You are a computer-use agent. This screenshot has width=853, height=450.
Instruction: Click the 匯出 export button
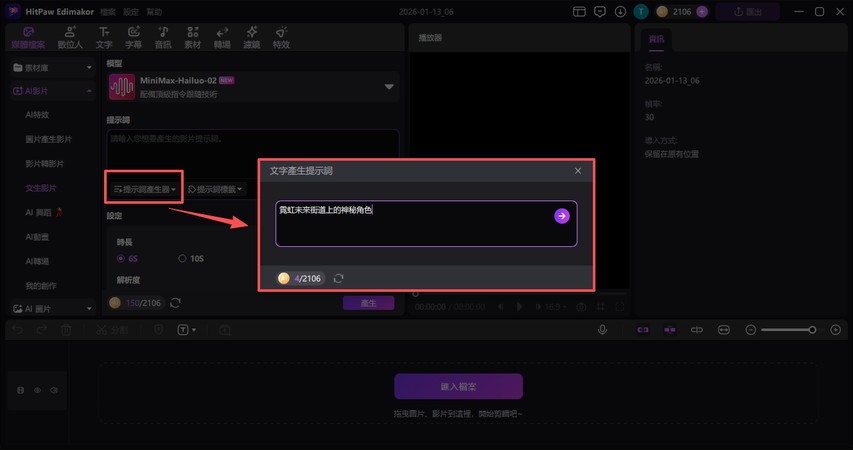[x=747, y=11]
